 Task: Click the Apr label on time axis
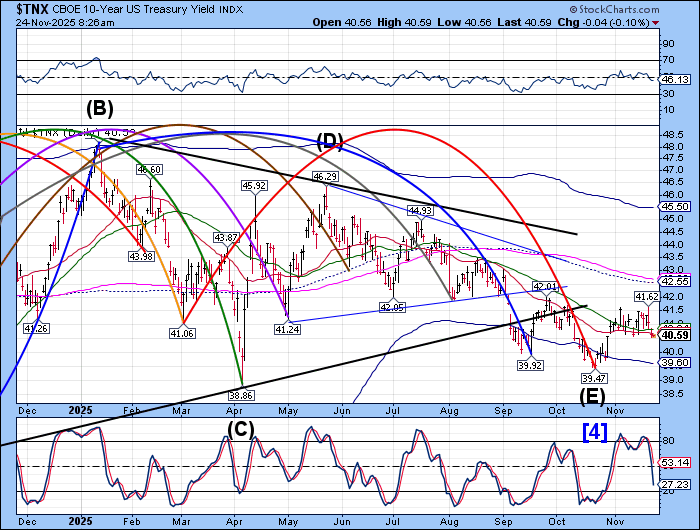point(235,522)
